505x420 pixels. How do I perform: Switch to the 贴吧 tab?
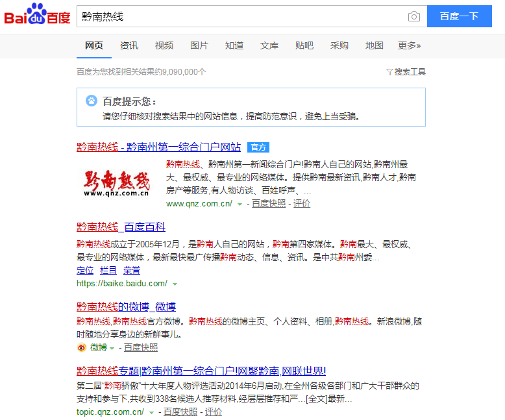(304, 45)
